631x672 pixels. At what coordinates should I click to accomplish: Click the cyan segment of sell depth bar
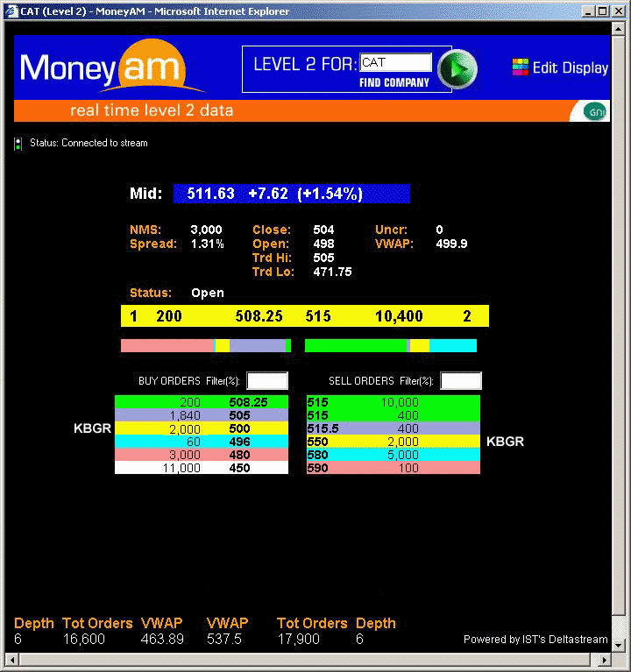pos(452,346)
